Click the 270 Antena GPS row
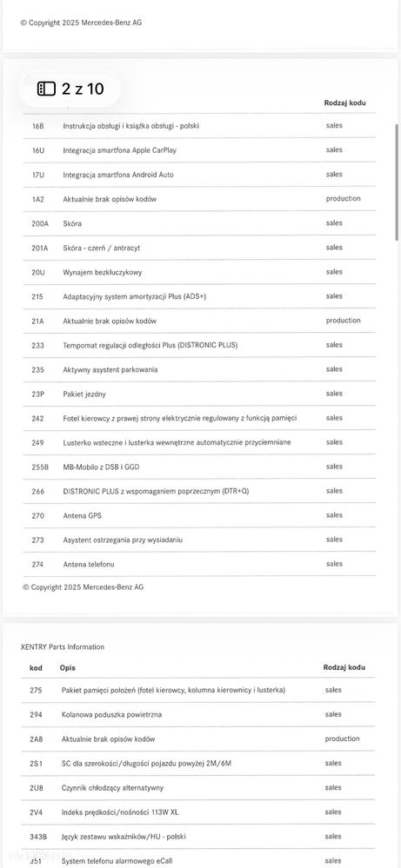 [199, 515]
